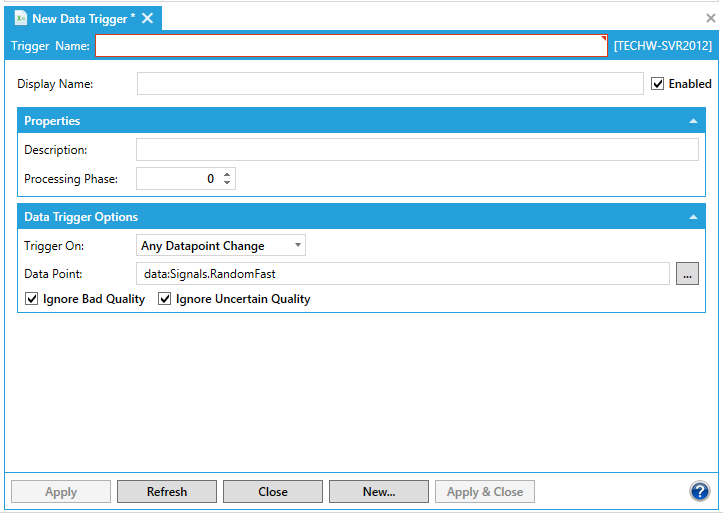Click the data trigger icon on the tab
This screenshot has height=513, width=723.
20,18
